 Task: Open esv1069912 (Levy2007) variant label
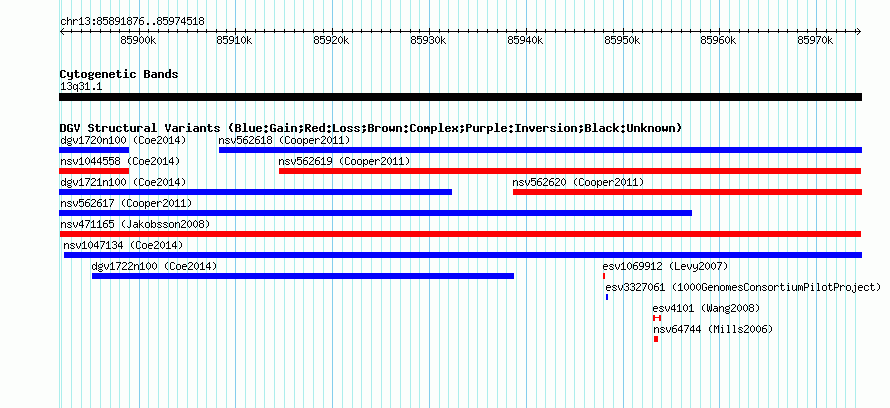(665, 266)
